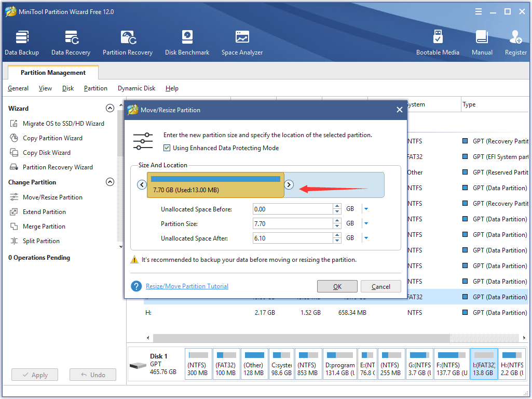Launch Data Recovery from toolbar
Viewport: 532px width, 399px height.
(71, 43)
